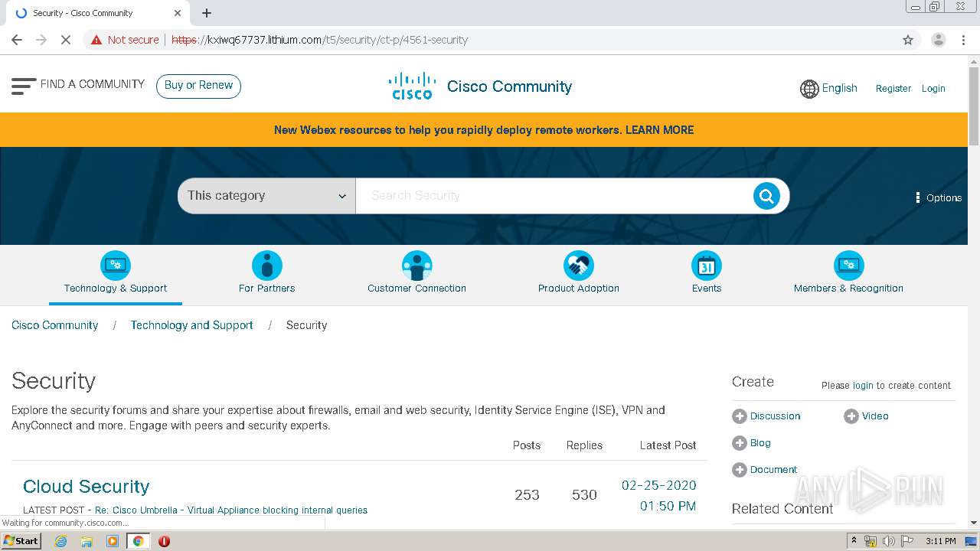
Task: Click the browser address bar URL
Action: pyautogui.click(x=319, y=40)
